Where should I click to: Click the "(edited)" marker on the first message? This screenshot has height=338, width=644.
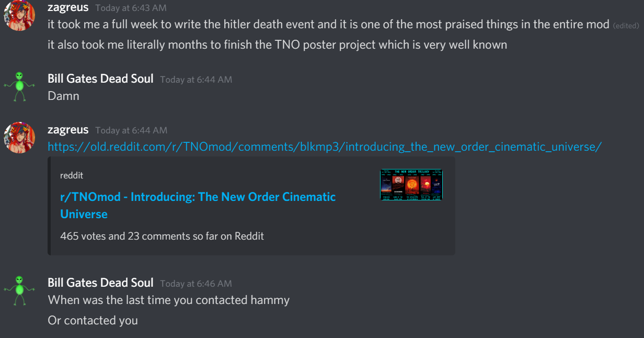pyautogui.click(x=626, y=25)
